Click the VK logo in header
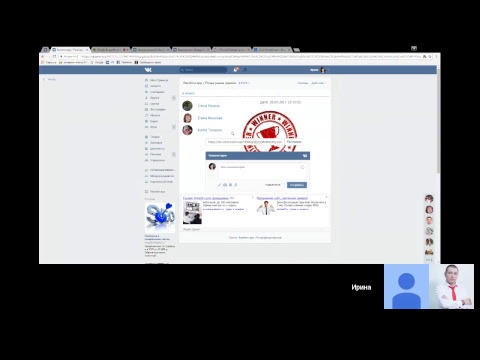 click(x=148, y=70)
